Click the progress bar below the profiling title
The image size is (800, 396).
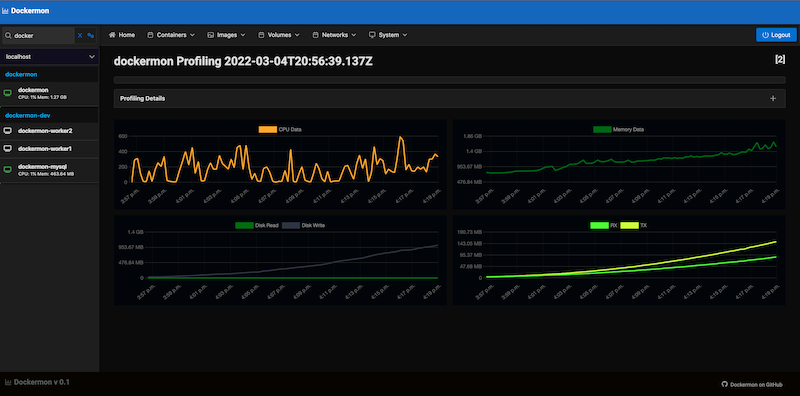pos(449,80)
